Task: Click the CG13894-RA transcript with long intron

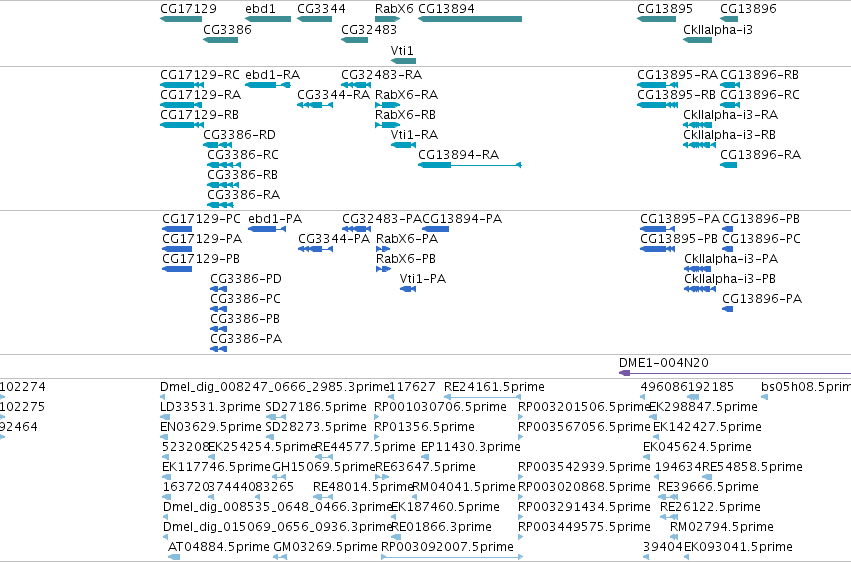Action: coord(469,165)
